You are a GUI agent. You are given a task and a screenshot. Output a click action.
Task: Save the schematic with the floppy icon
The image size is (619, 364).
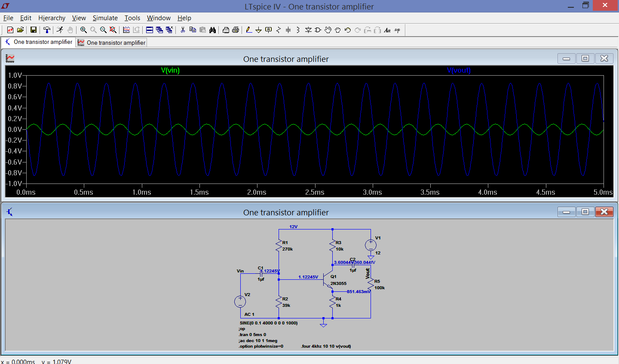[x=33, y=30]
